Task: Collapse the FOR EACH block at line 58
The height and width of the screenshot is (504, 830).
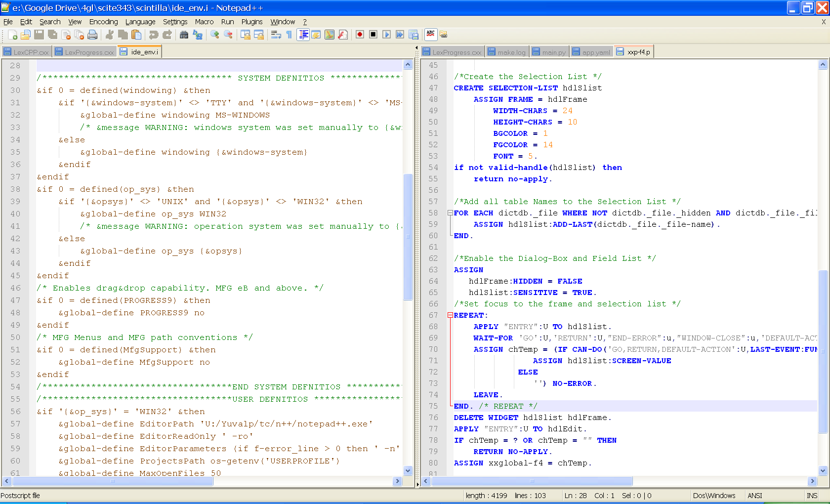Action: pos(450,213)
